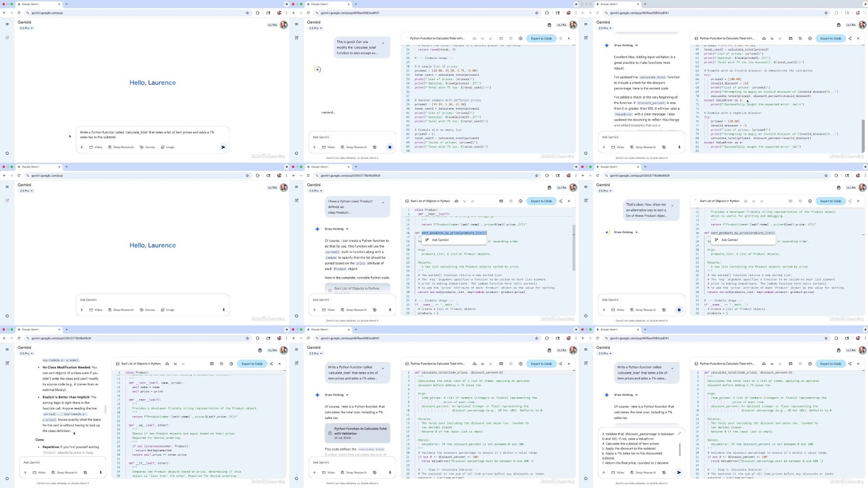
Task: Click redo in the 'Excellent idea' window canvas
Action: (780, 39)
